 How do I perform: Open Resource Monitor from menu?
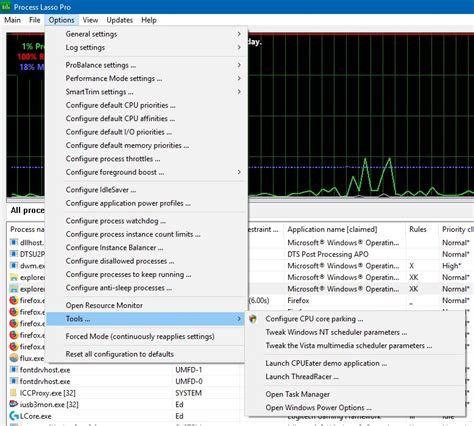(x=146, y=305)
